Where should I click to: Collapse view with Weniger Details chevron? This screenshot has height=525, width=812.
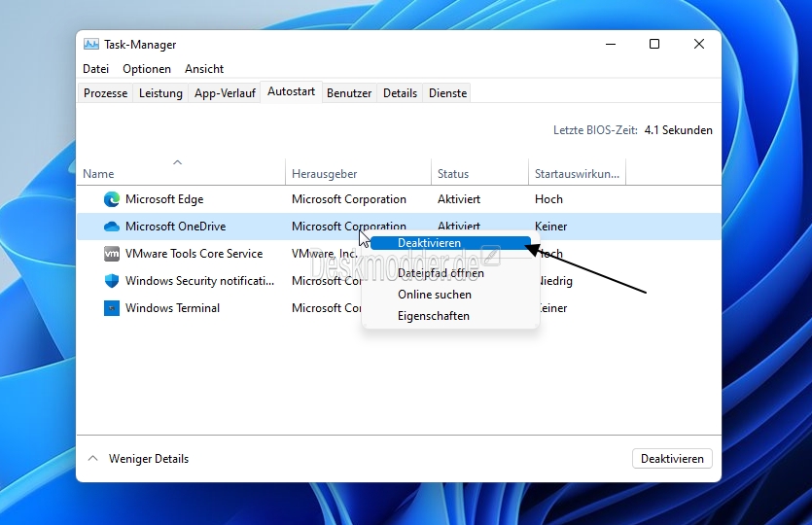92,458
